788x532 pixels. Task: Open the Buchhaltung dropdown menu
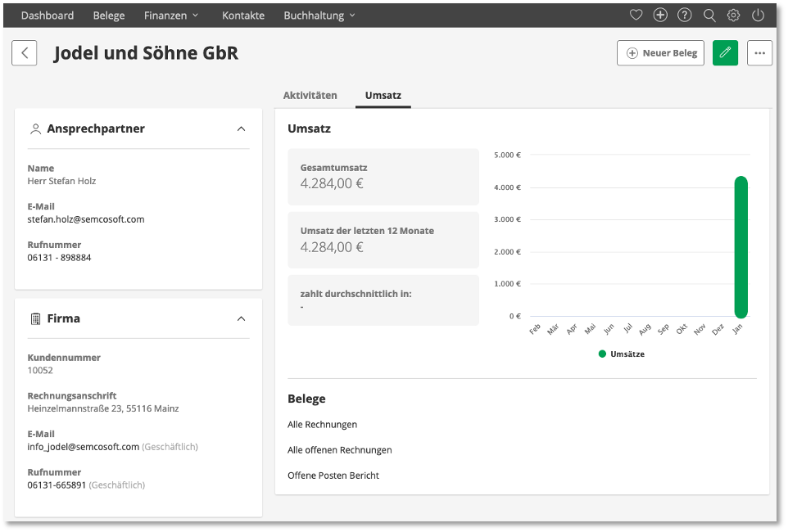pyautogui.click(x=319, y=16)
